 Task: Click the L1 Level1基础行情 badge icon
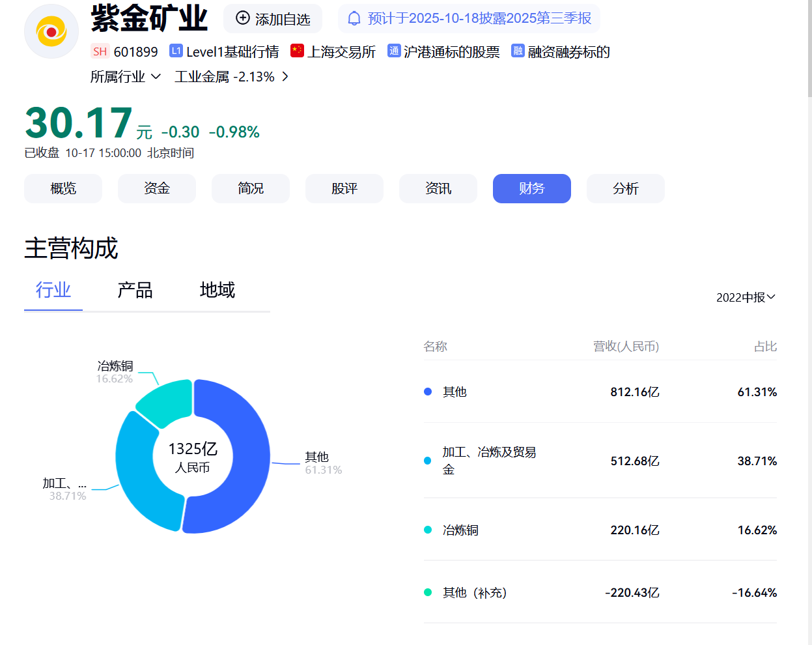click(x=175, y=50)
